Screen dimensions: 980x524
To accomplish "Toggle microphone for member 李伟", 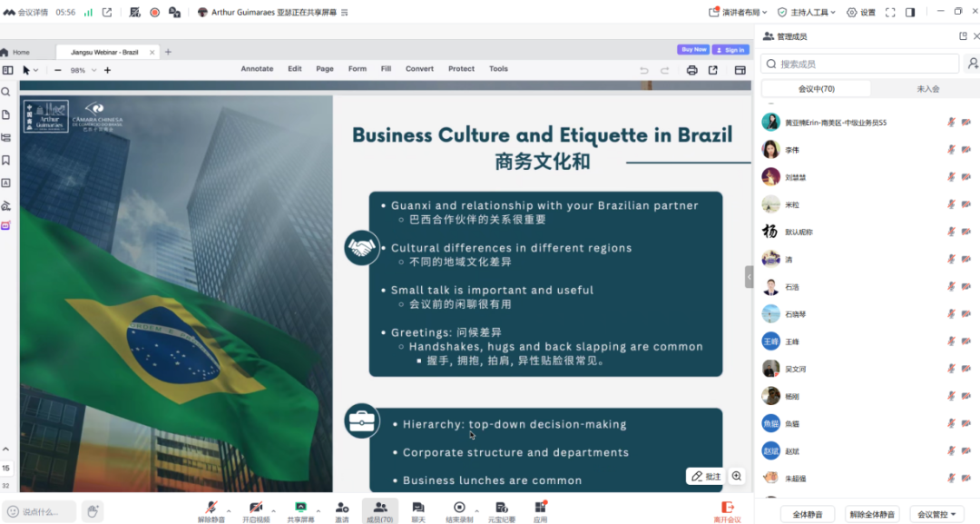I will [x=951, y=150].
